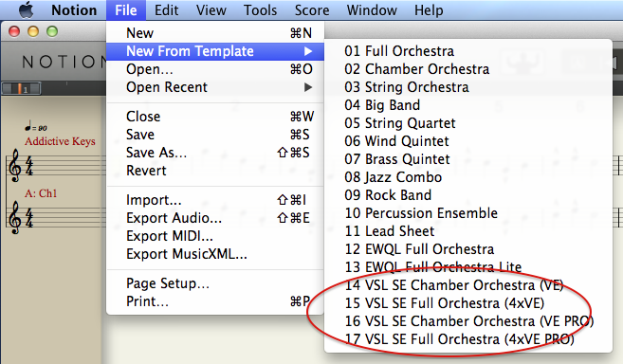Expand New From Template submenu arrow
Screen dimensions: 623x364
coord(308,51)
